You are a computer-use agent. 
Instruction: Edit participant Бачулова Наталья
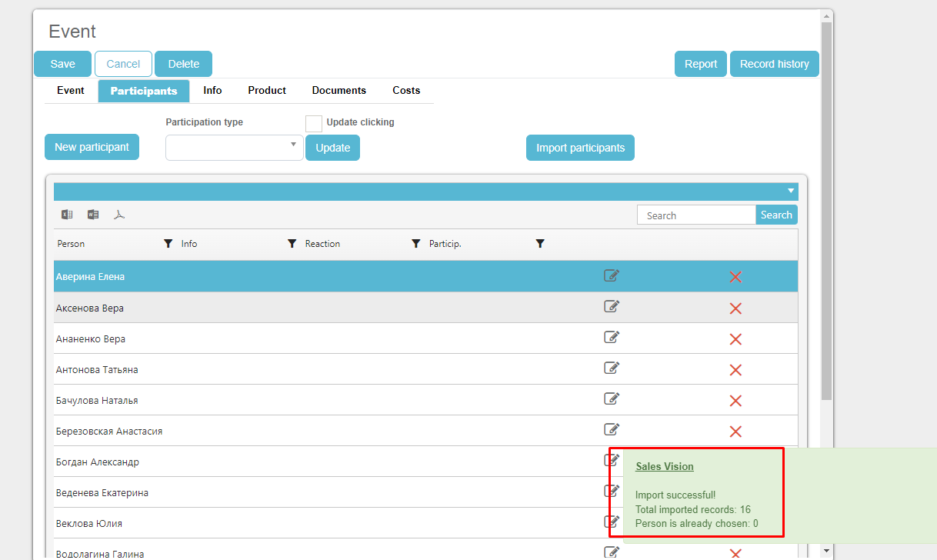[x=612, y=399]
